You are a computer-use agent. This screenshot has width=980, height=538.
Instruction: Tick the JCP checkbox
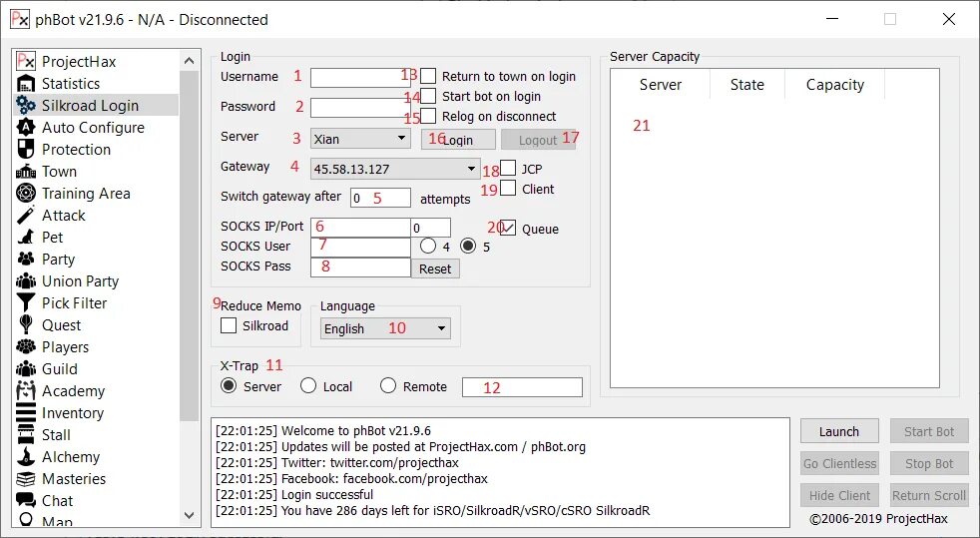point(508,168)
